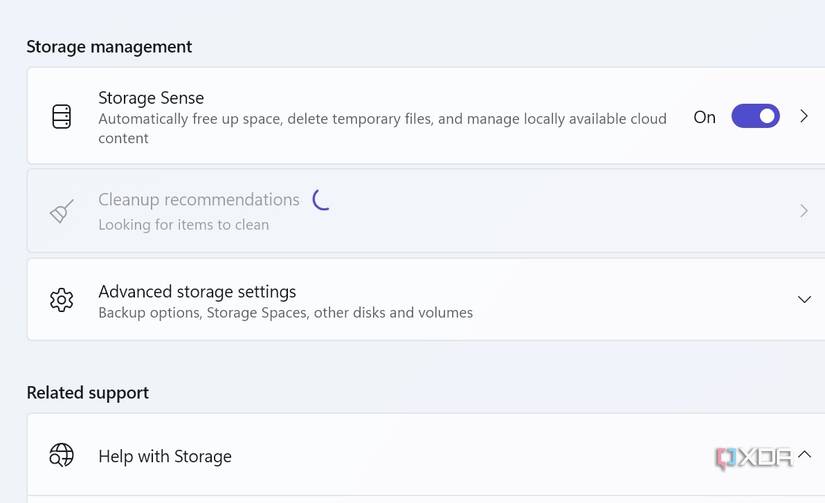The image size is (825, 503).
Task: Click the Related support heading
Action: click(x=88, y=393)
